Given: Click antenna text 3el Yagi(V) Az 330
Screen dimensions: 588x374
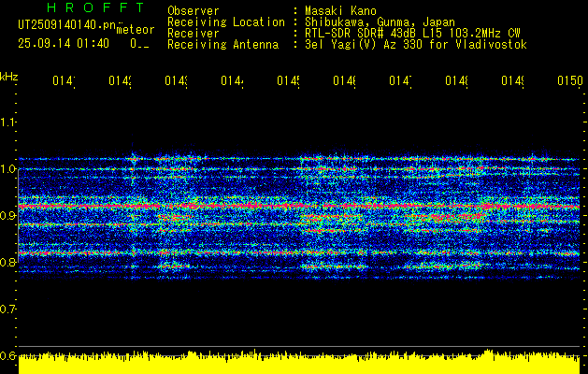Looking at the screenshot, I should click(x=362, y=44).
